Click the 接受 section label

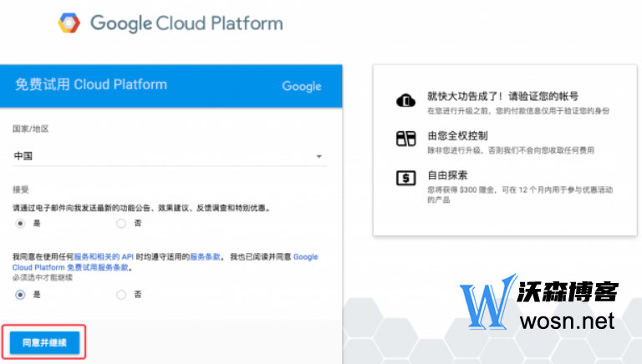[x=20, y=190]
